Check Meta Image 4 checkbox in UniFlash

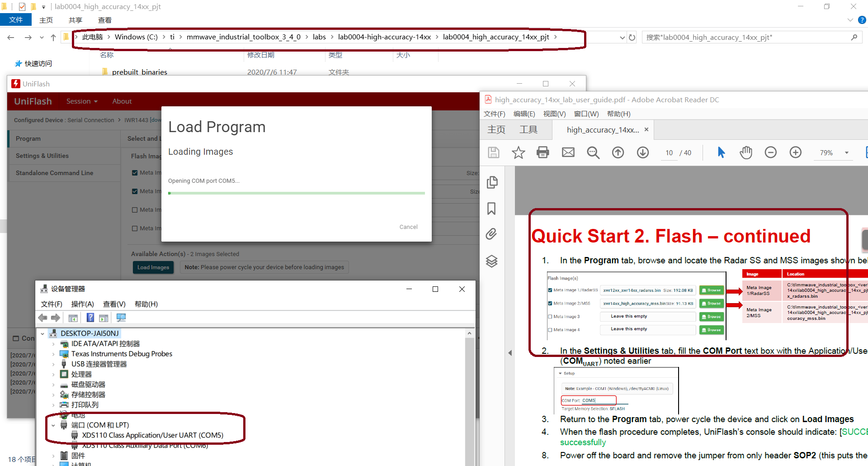(x=135, y=228)
